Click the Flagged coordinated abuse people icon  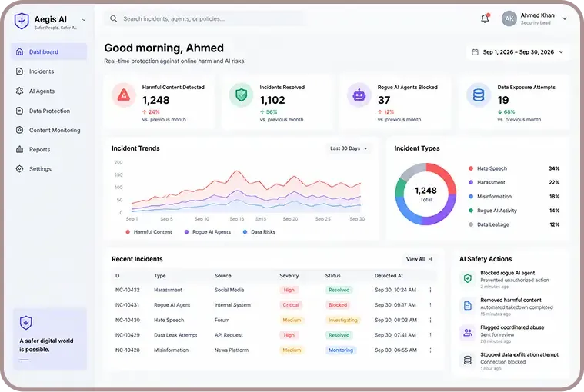tap(468, 333)
